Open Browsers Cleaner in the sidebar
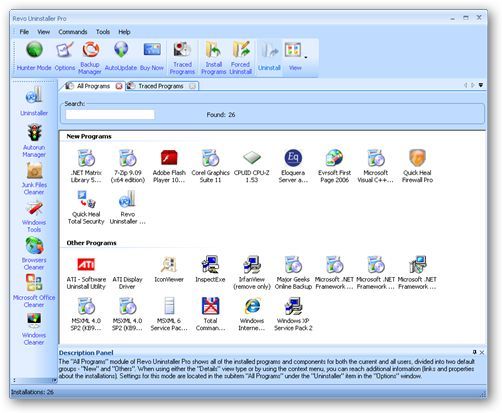Image resolution: width=502 pixels, height=413 pixels. [x=34, y=253]
